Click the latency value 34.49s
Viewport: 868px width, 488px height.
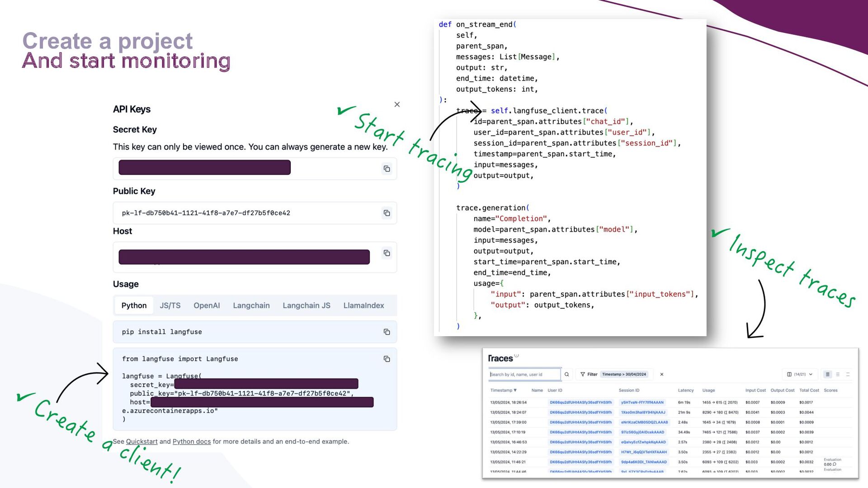684,432
